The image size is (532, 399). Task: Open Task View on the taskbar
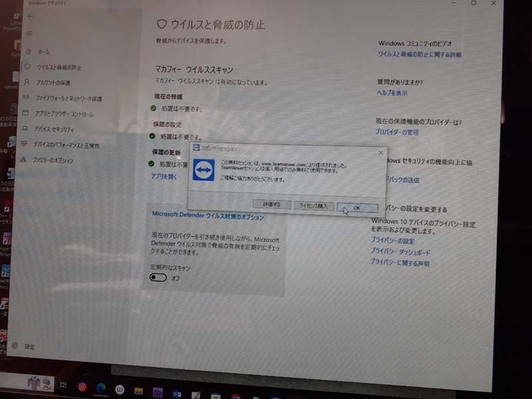click(63, 385)
